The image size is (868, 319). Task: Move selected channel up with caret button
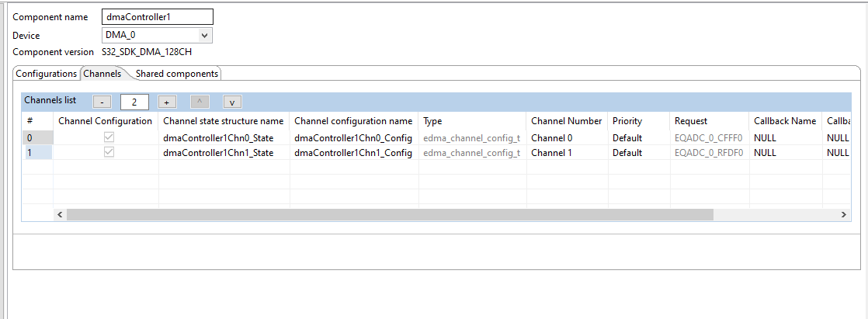(x=200, y=102)
